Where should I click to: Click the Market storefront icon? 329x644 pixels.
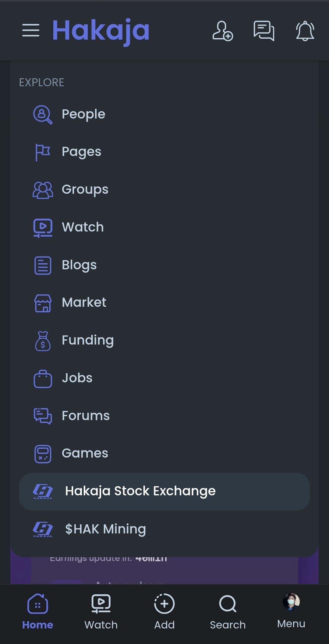43,303
